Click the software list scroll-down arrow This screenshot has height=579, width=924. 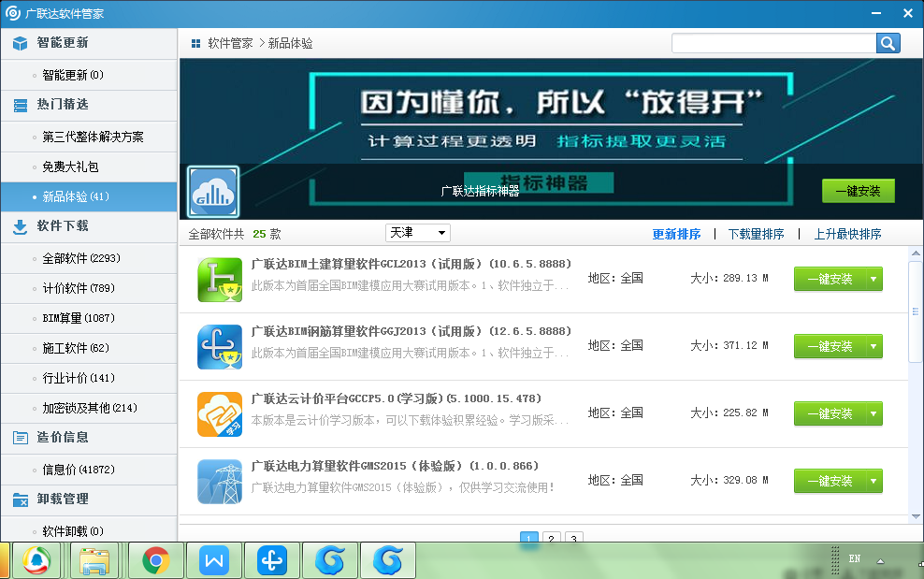916,516
